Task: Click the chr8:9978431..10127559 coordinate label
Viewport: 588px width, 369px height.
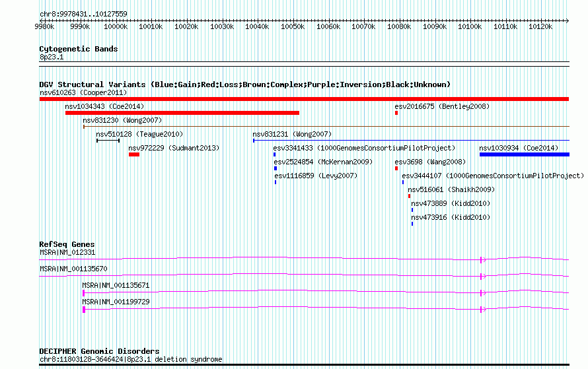Action: 83,14
